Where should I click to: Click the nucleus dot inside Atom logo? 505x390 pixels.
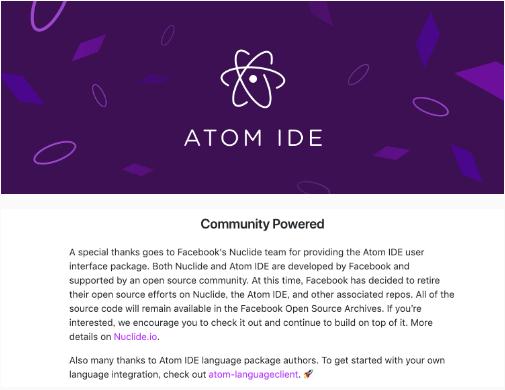[253, 79]
